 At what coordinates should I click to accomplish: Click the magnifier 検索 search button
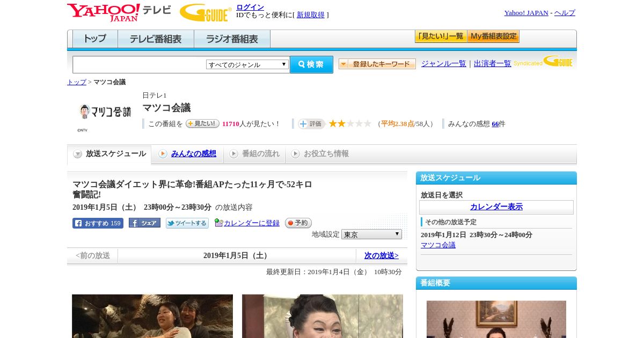click(311, 64)
